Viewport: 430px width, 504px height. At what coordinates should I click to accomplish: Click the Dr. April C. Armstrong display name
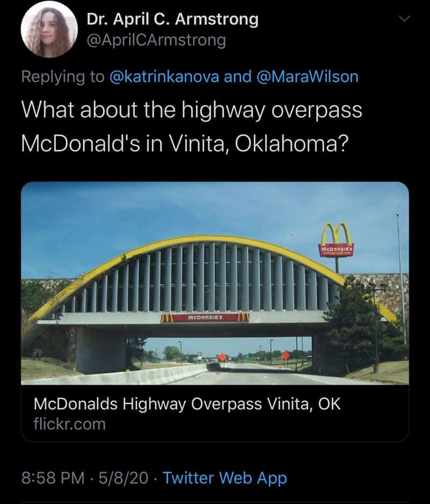[x=173, y=19]
